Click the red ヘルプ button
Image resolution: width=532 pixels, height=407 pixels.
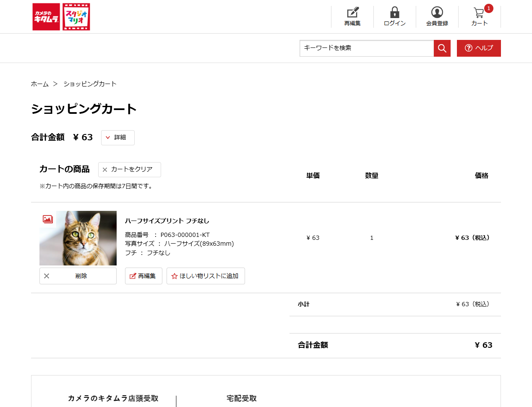click(x=479, y=48)
